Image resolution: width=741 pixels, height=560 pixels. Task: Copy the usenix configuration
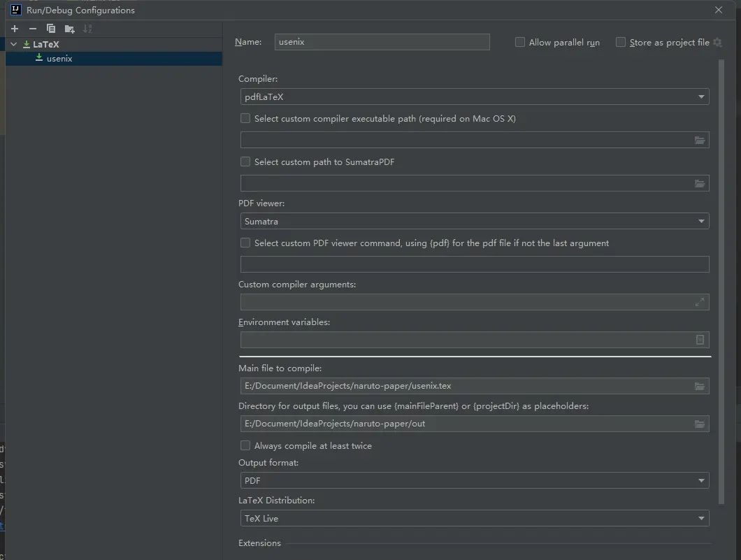50,29
